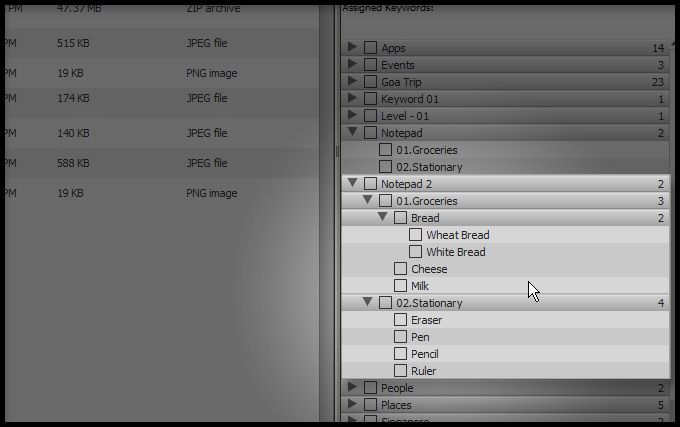The height and width of the screenshot is (427, 680).
Task: Tick the Eraser keyword checkbox
Action: [x=400, y=320]
